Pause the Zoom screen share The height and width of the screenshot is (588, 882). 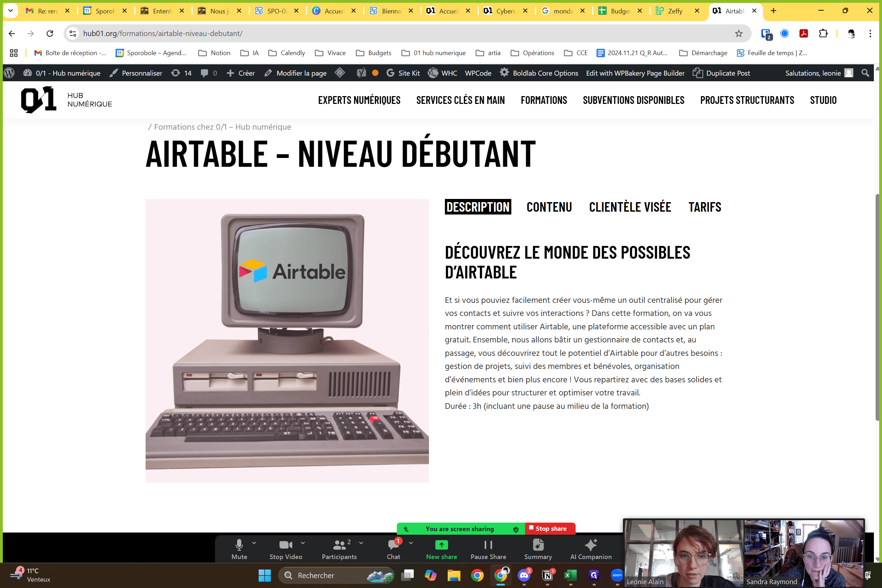pyautogui.click(x=488, y=549)
